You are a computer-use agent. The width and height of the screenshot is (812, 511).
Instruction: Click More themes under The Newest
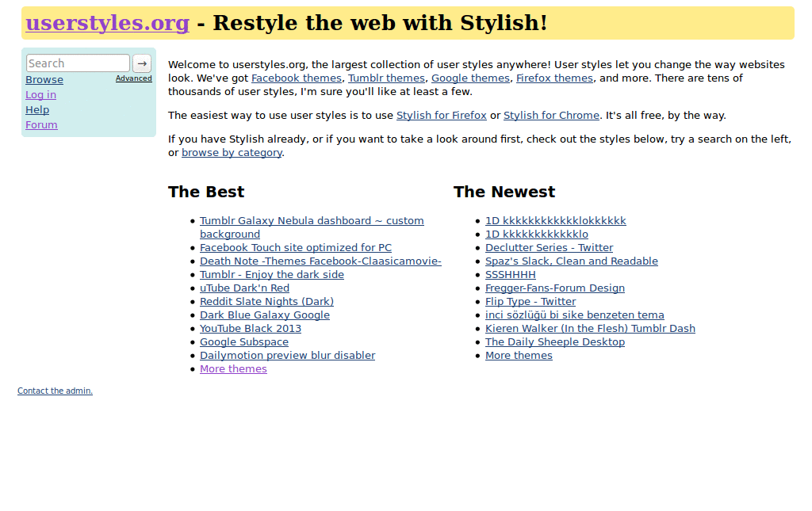point(519,355)
